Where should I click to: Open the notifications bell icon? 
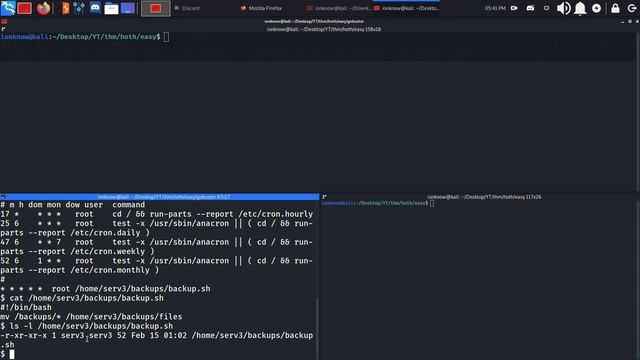pyautogui.click(x=580, y=8)
